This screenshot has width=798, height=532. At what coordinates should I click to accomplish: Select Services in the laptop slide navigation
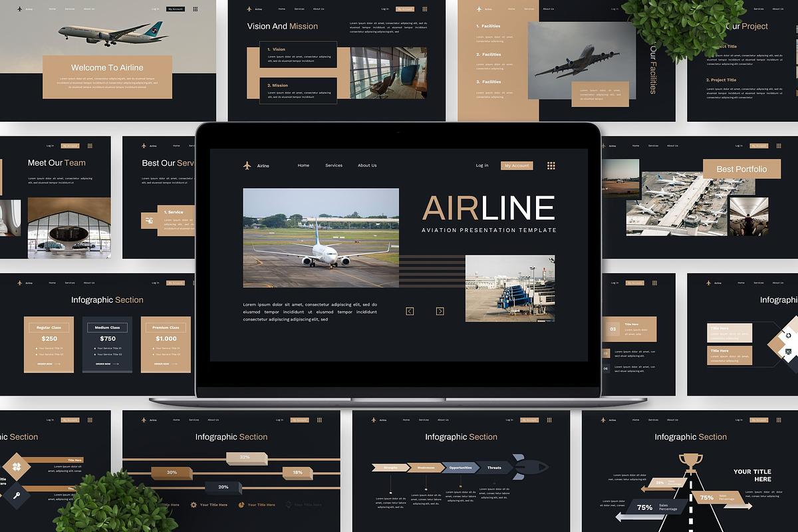[x=334, y=166]
